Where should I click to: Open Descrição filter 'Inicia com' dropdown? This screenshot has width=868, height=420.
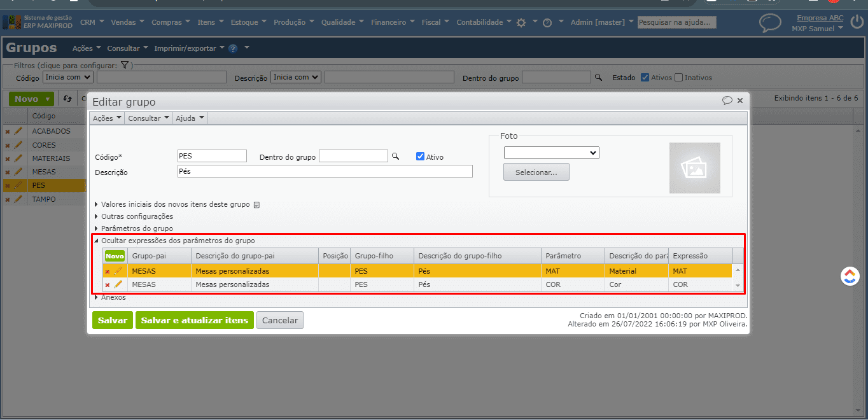pyautogui.click(x=296, y=77)
